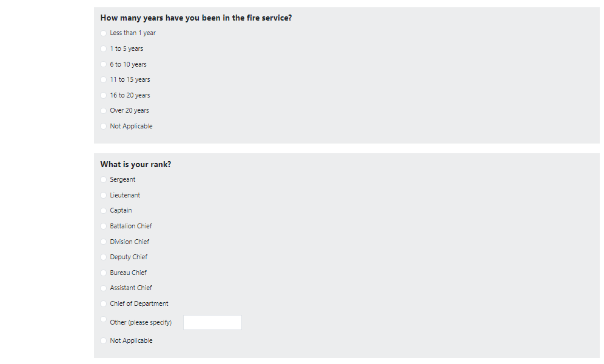Select "Over 20 years" radio button
Image resolution: width=604 pixels, height=364 pixels.
(x=104, y=110)
